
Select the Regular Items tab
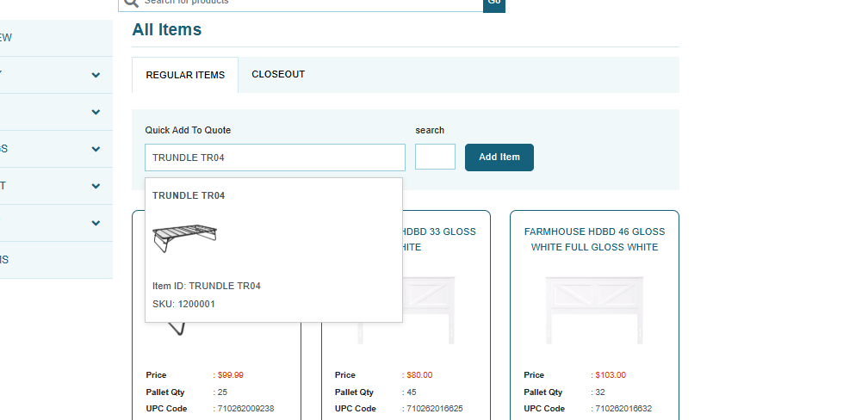coord(185,76)
